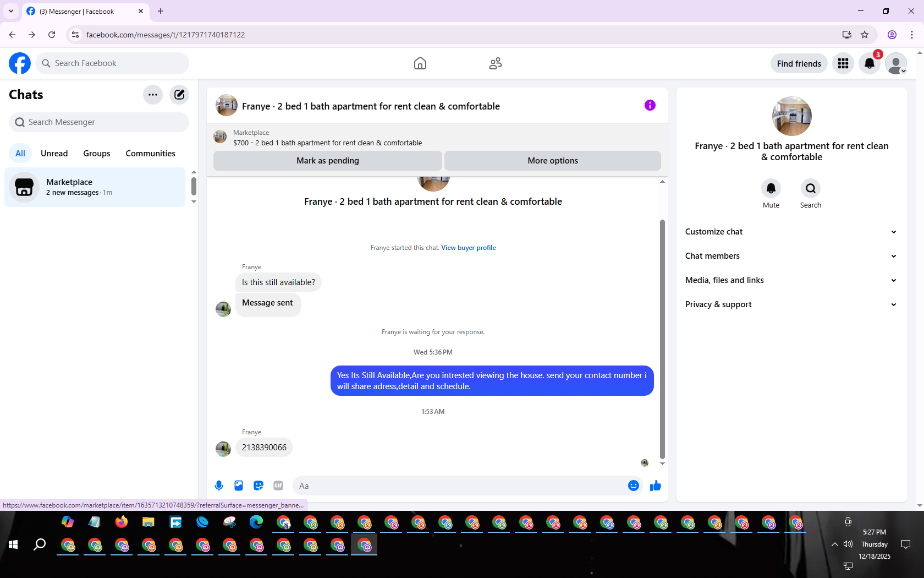Viewport: 924px width, 578px height.
Task: Go back with the browser back arrow
Action: pos(12,35)
